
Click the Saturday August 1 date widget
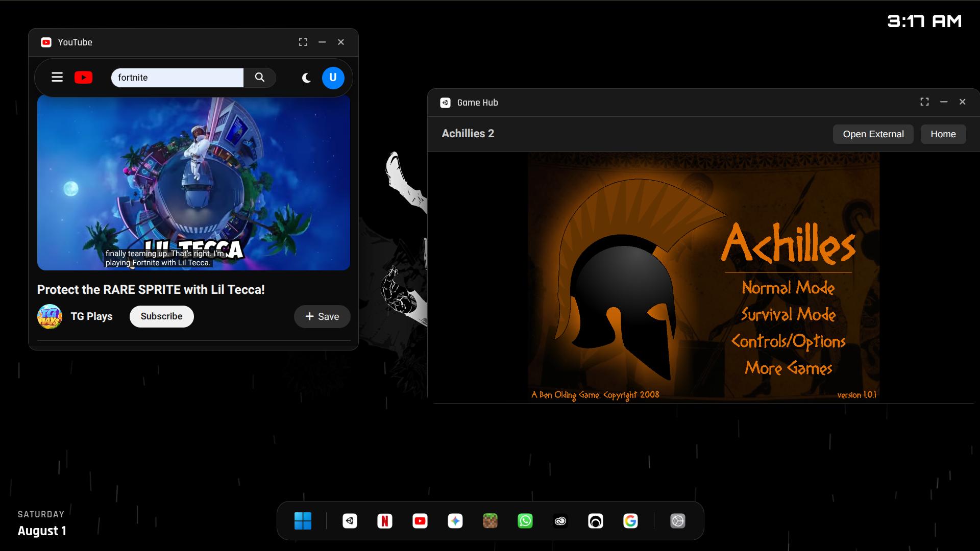pos(42,523)
